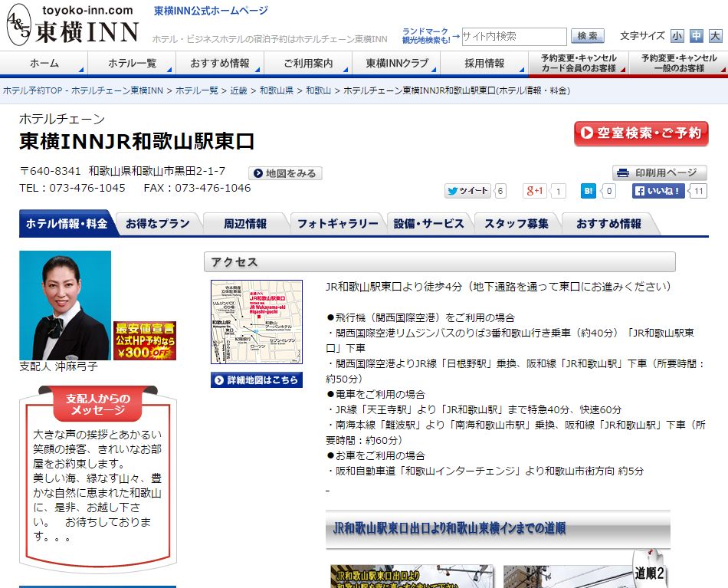Click the 支配人 沖麻弓子 caption

pos(58,366)
